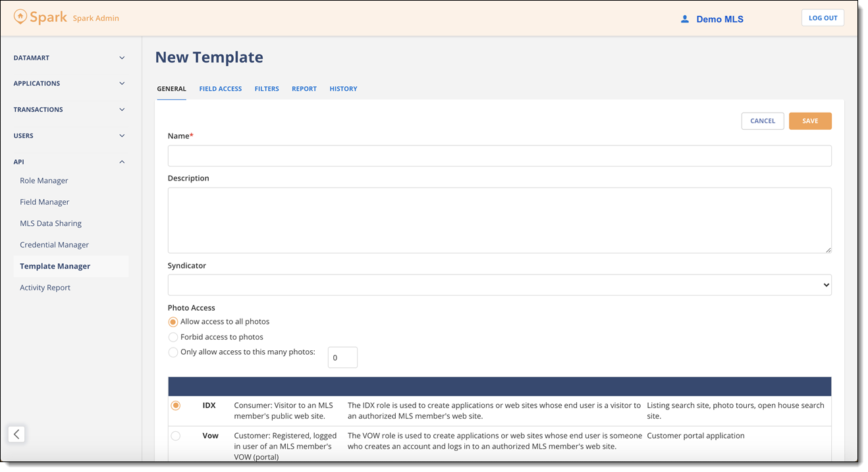
Task: Click the user profile icon beside Demo MLS
Action: point(685,19)
